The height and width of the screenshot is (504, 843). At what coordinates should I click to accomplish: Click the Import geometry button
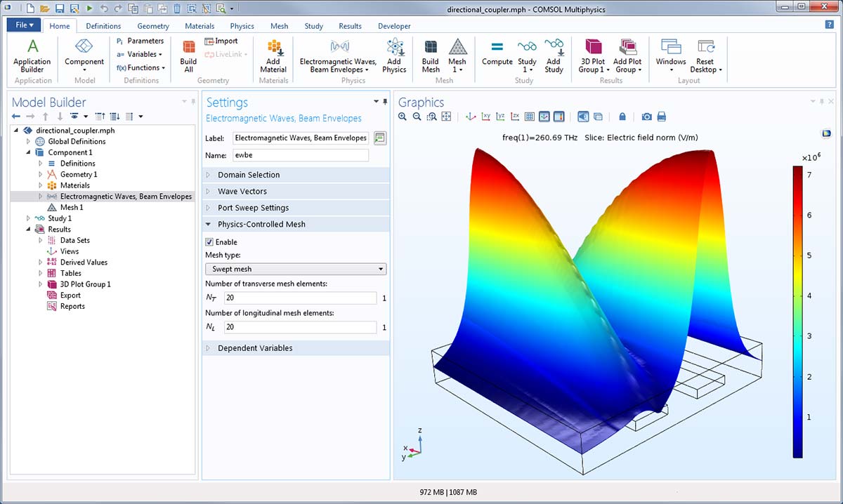pos(221,41)
